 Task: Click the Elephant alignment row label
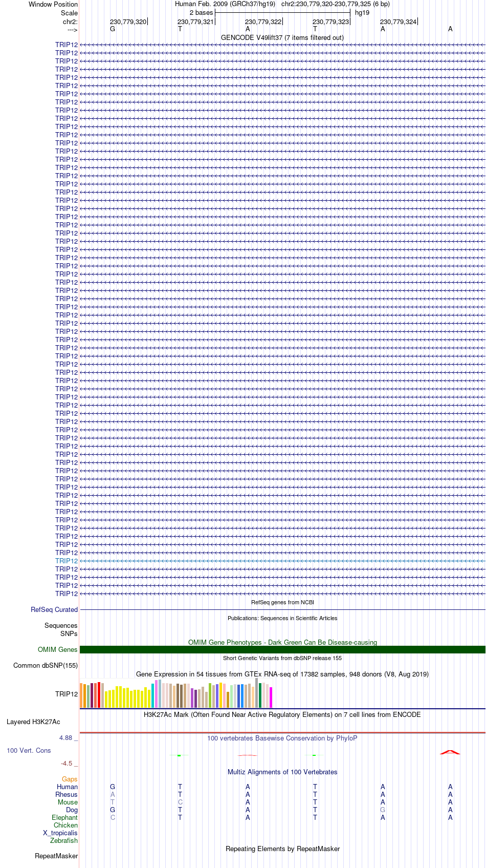click(65, 817)
